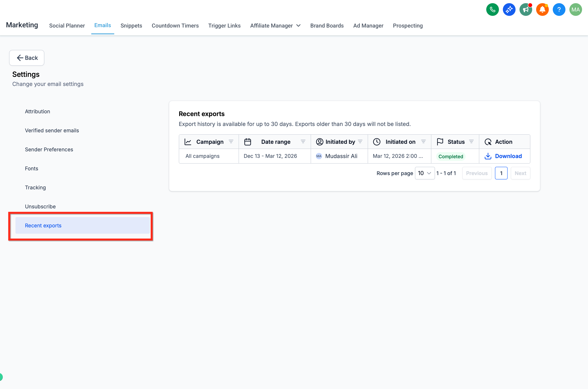Click the green phone dialer icon
The width and height of the screenshot is (588, 389).
pyautogui.click(x=492, y=10)
